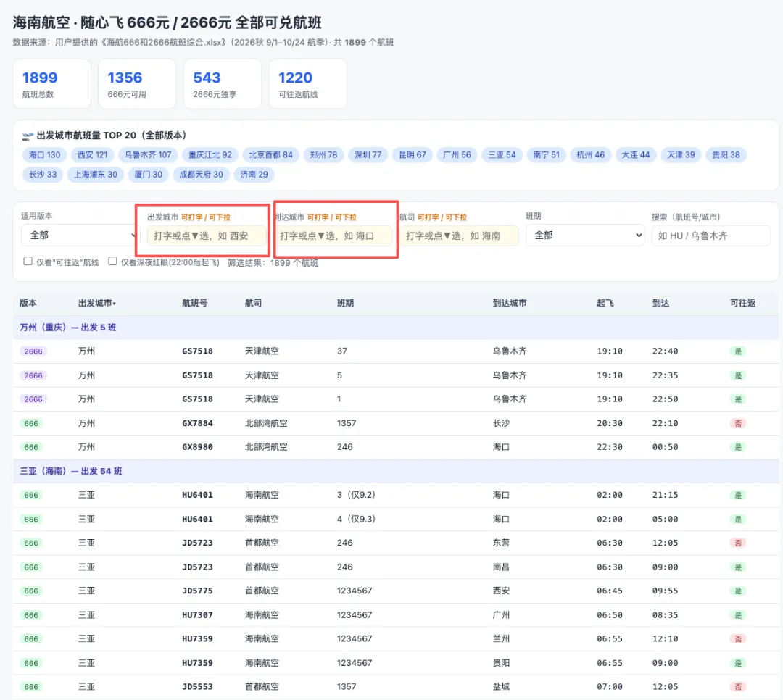Click flight number GX8980

(x=197, y=447)
